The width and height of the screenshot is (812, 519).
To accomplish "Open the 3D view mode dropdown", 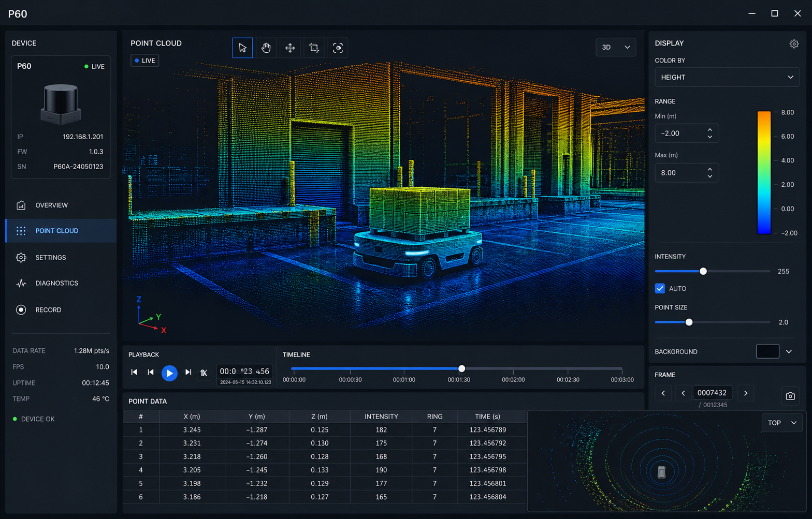I will click(x=616, y=47).
